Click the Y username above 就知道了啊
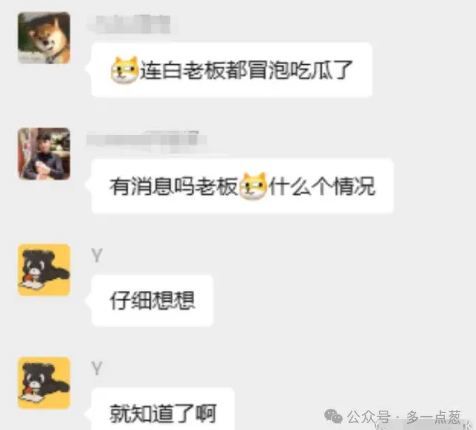Screen dimensions: 476x430 (x=97, y=369)
